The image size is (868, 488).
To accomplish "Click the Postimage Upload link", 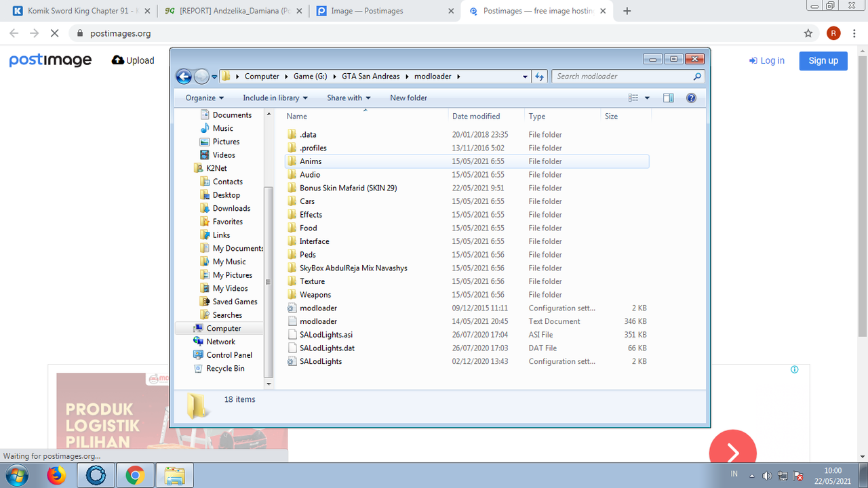I will tap(133, 60).
